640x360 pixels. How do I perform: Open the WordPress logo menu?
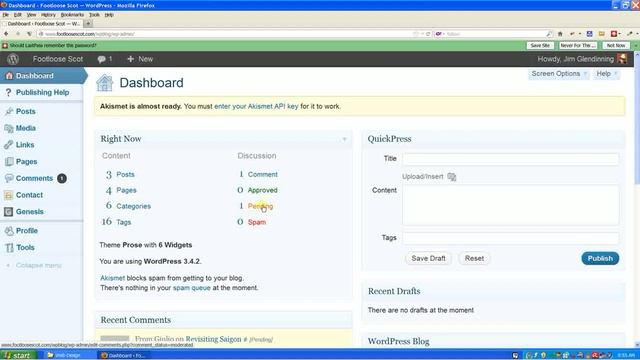[13, 59]
